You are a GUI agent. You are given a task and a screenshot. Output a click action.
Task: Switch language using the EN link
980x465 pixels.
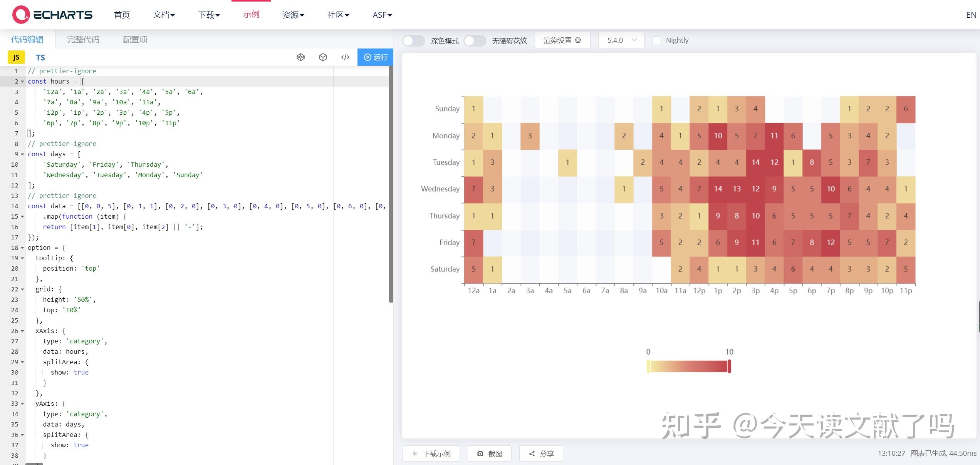point(970,15)
